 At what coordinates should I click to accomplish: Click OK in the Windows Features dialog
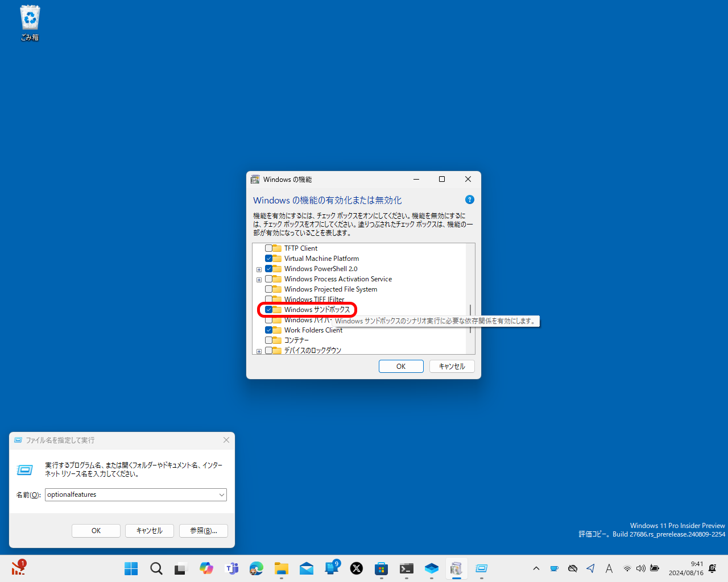point(401,366)
